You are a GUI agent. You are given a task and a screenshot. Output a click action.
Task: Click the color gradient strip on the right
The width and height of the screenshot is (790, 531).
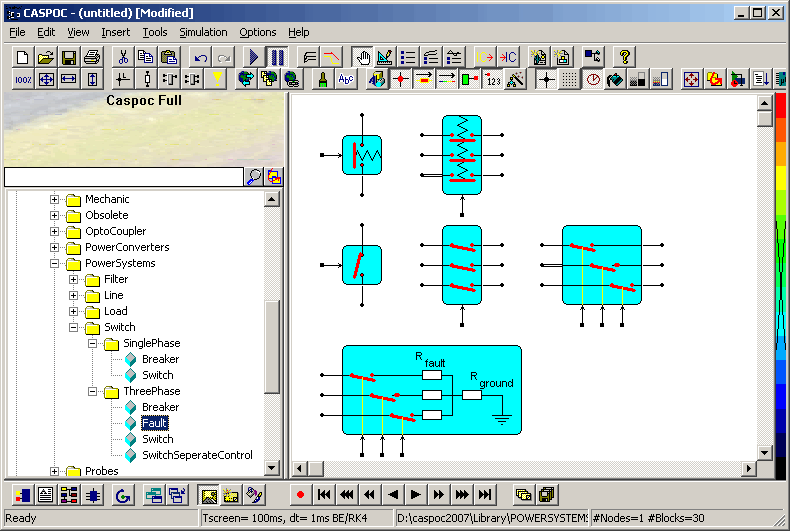[780, 286]
